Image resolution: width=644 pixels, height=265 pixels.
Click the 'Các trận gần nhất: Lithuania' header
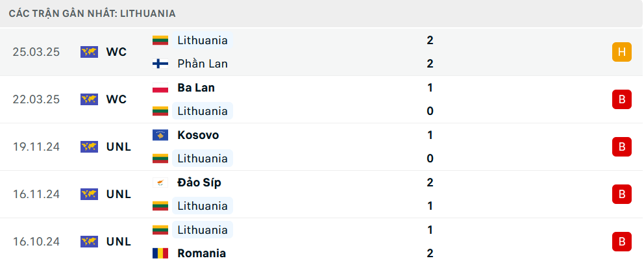92,14
